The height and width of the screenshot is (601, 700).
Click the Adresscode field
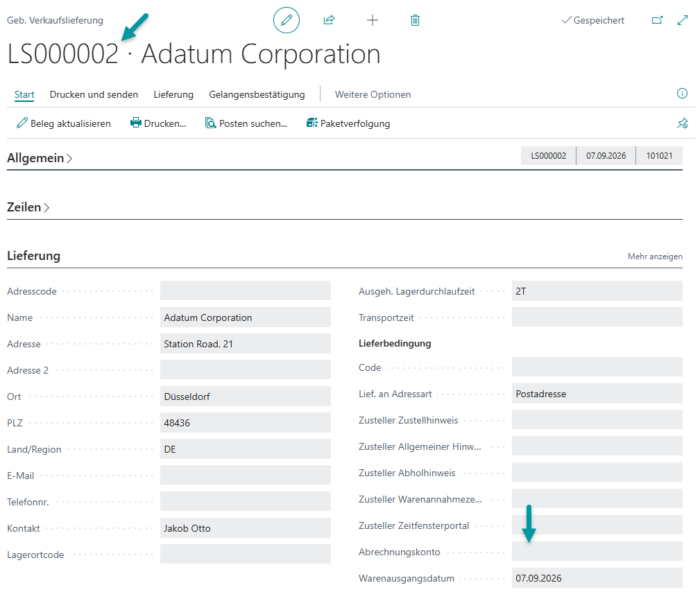[x=246, y=290]
